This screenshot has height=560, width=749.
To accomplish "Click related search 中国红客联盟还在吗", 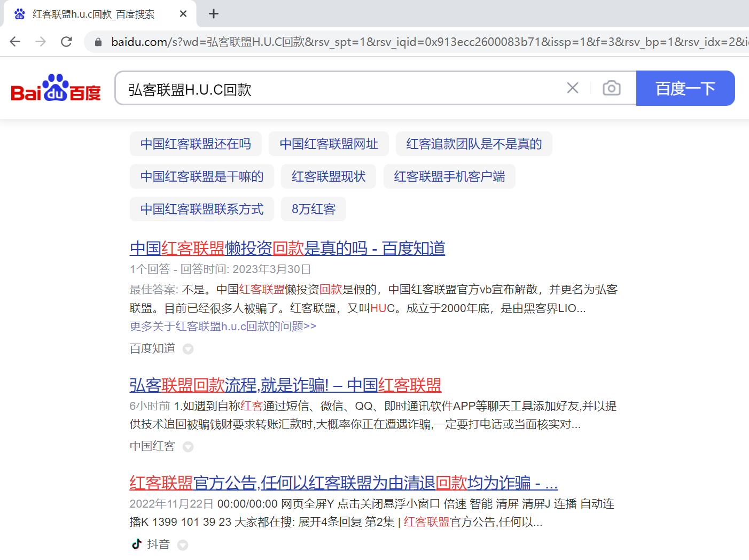I will [x=196, y=144].
